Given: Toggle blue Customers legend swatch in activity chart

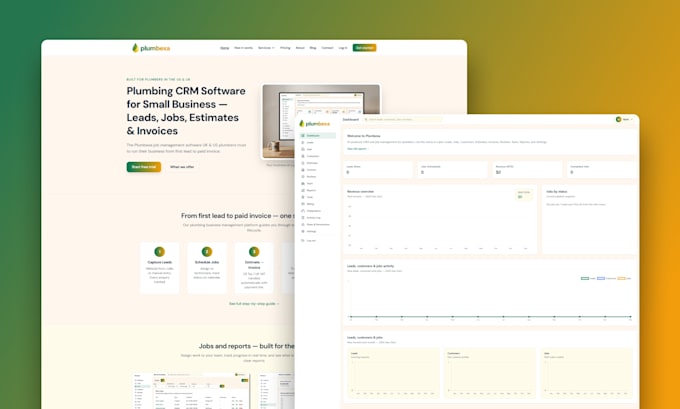Looking at the screenshot, I should pyautogui.click(x=601, y=278).
